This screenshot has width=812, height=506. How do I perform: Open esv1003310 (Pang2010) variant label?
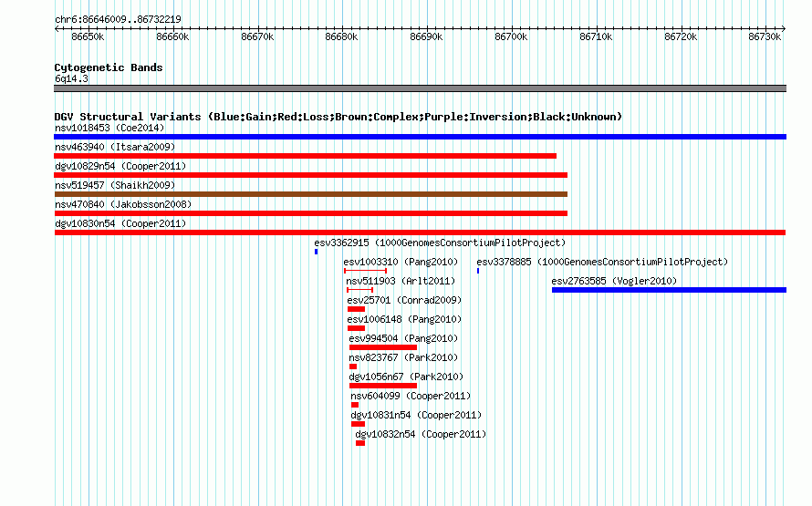pos(401,262)
